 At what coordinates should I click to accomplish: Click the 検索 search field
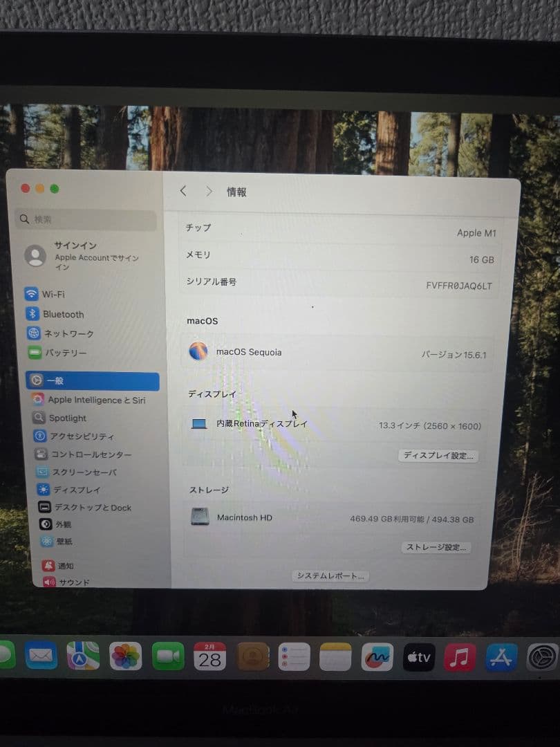86,220
